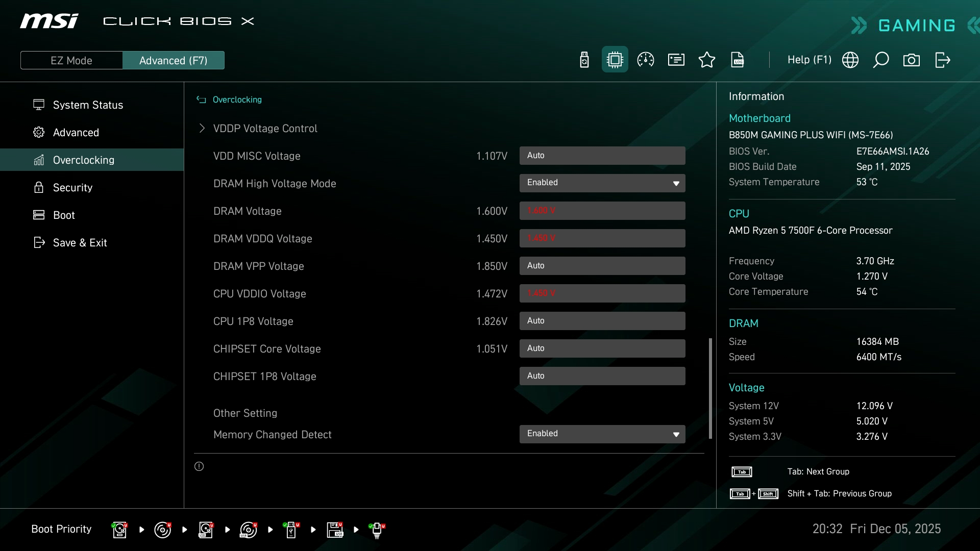Click the Boot Priority label

click(61, 529)
